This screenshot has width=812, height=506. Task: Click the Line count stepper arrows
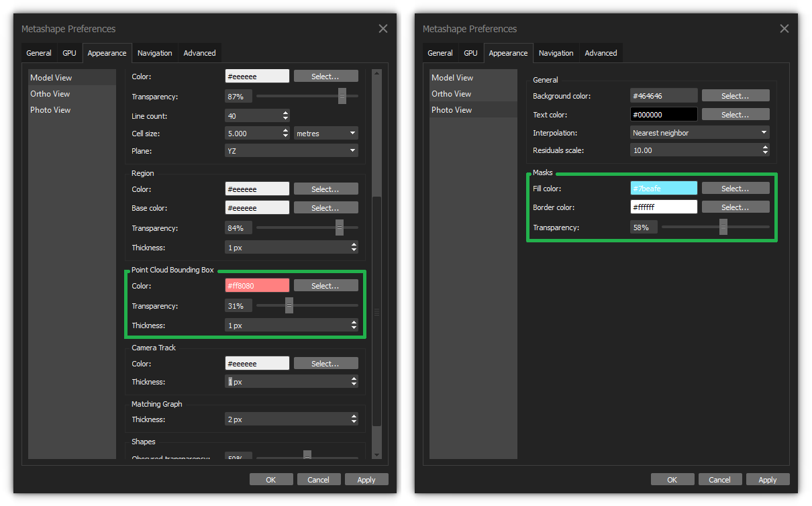285,116
